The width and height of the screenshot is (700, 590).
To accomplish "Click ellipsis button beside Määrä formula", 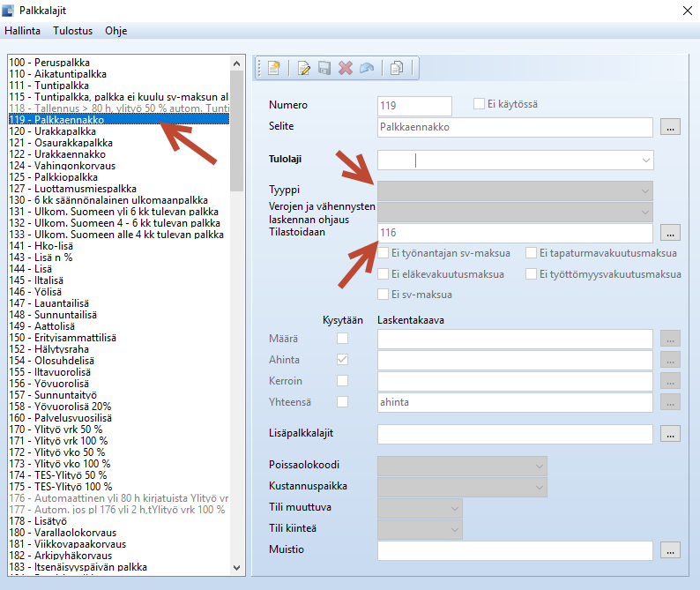I will (670, 339).
